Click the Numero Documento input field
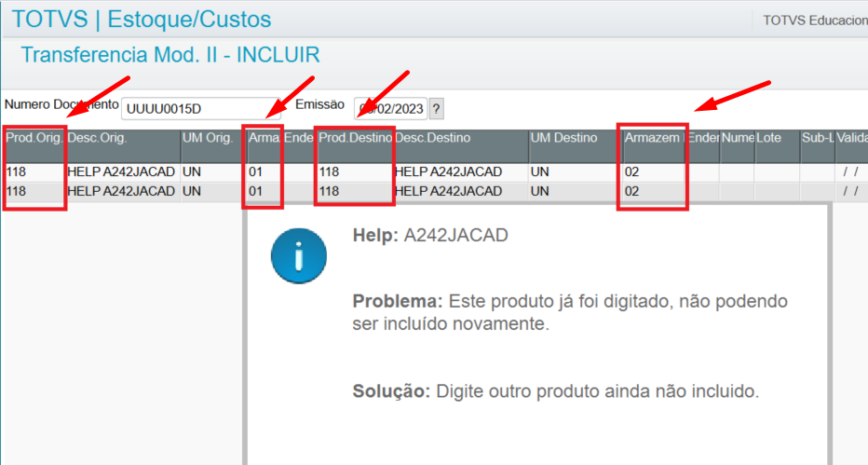 point(201,108)
